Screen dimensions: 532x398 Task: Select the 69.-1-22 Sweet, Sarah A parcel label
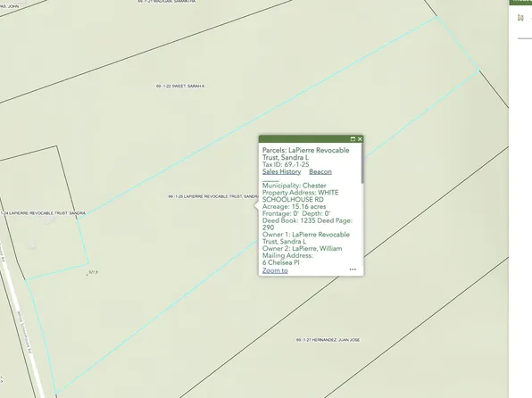[180, 87]
